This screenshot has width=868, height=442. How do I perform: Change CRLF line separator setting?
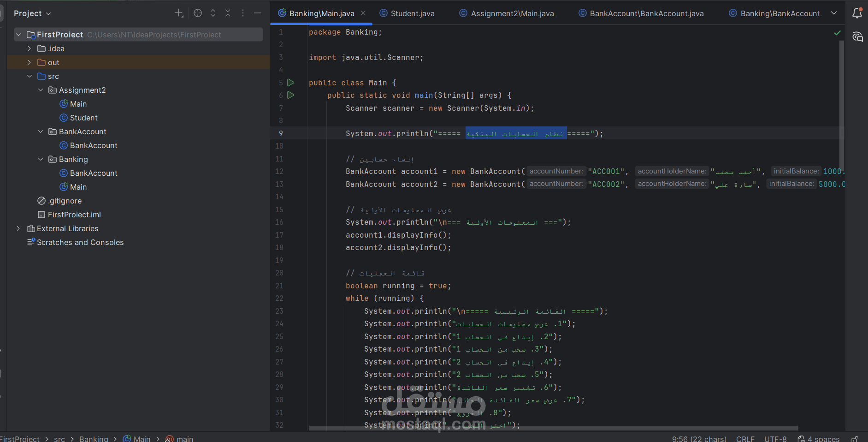coord(745,439)
